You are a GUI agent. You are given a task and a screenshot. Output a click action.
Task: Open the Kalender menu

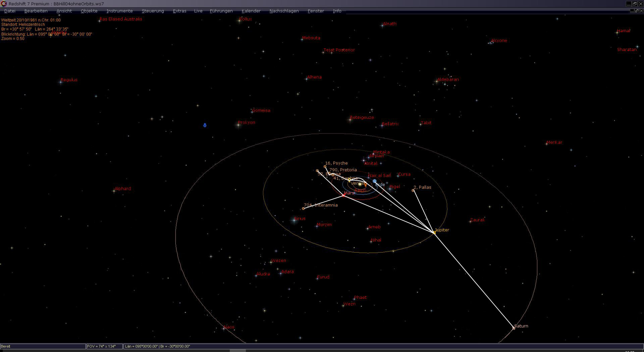(251, 11)
